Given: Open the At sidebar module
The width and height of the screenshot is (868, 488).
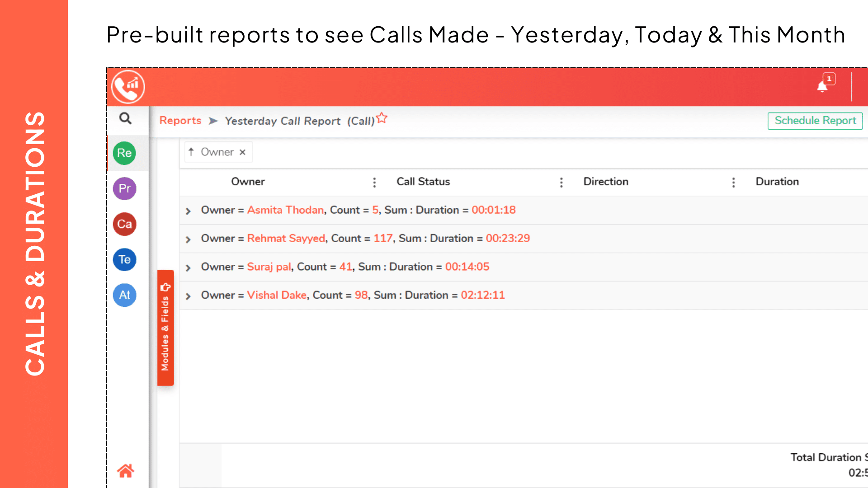Looking at the screenshot, I should pyautogui.click(x=124, y=295).
